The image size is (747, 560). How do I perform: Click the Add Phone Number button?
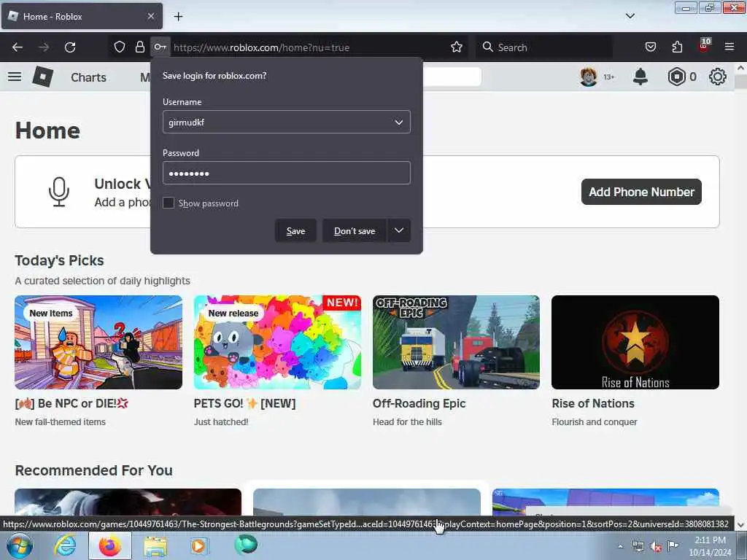pos(641,192)
